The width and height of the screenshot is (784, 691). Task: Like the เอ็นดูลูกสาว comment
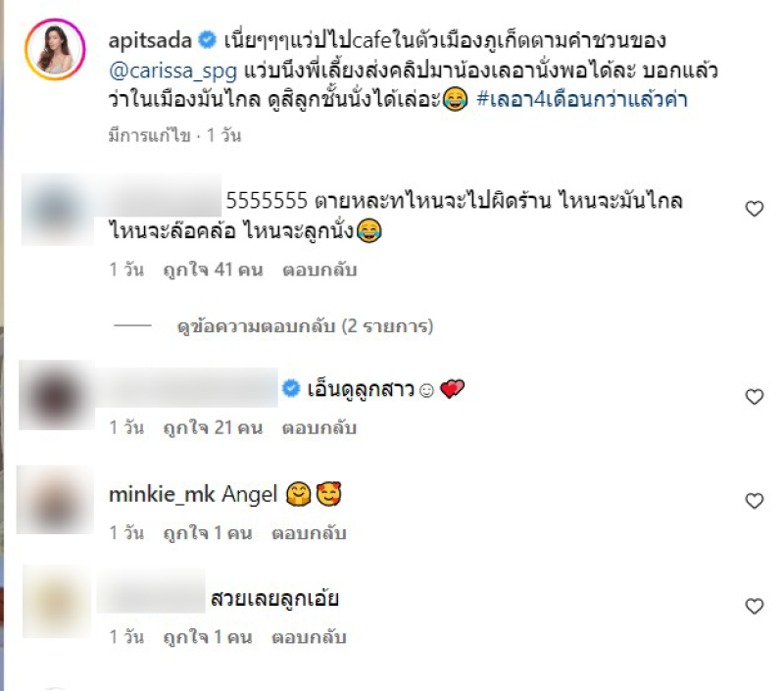pos(754,397)
